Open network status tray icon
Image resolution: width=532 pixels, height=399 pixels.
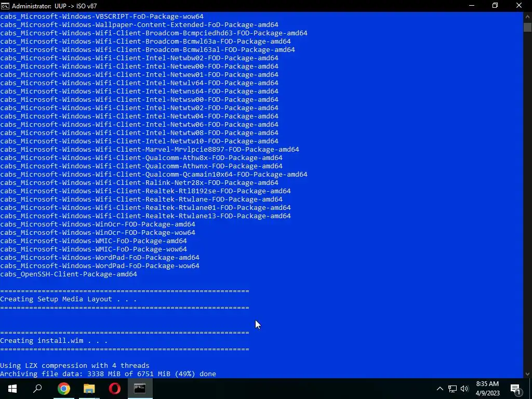[x=453, y=389]
